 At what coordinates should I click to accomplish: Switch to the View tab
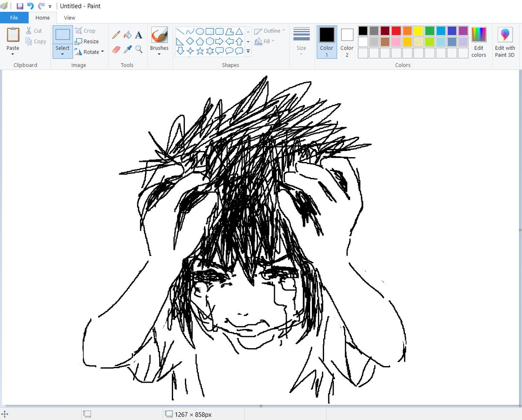click(70, 18)
